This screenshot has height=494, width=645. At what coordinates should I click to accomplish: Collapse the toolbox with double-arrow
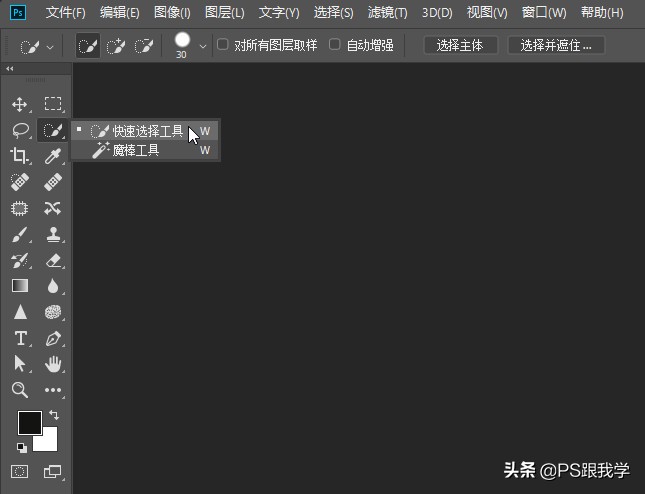[x=9, y=69]
